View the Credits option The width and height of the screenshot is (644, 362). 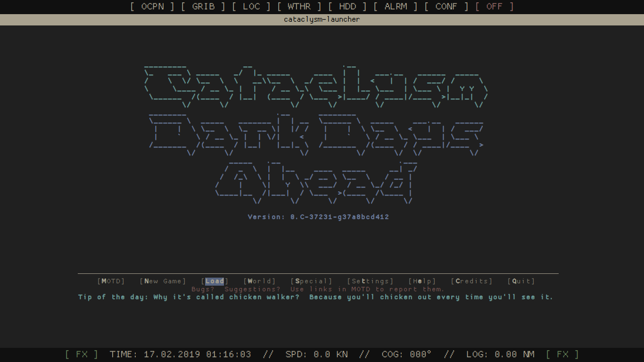tap(471, 281)
